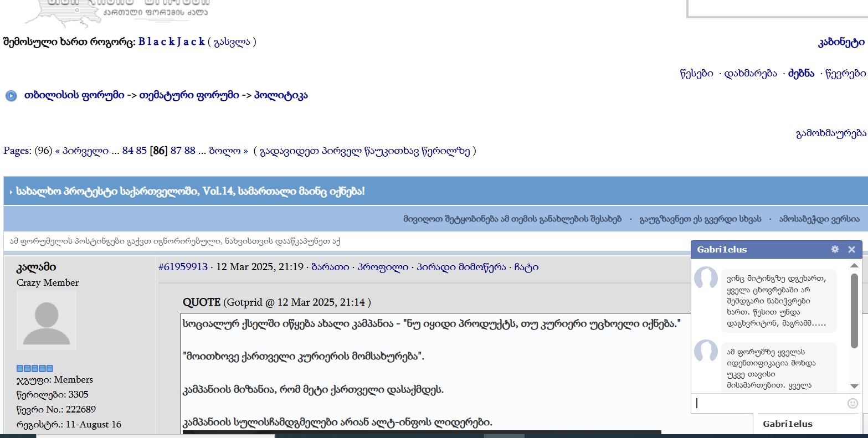Go to თემატური ფორუმი breadcrumb
Image resolution: width=868 pixels, height=438 pixels.
(x=189, y=95)
